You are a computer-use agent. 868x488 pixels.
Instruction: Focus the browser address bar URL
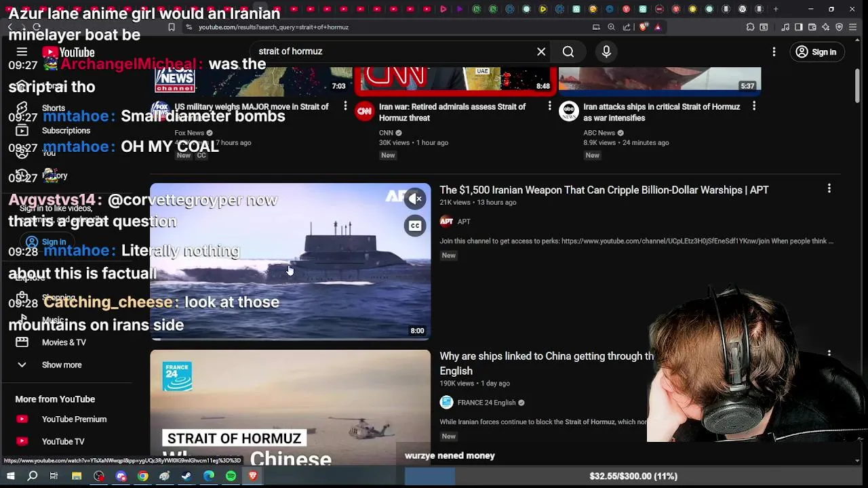[x=273, y=27]
